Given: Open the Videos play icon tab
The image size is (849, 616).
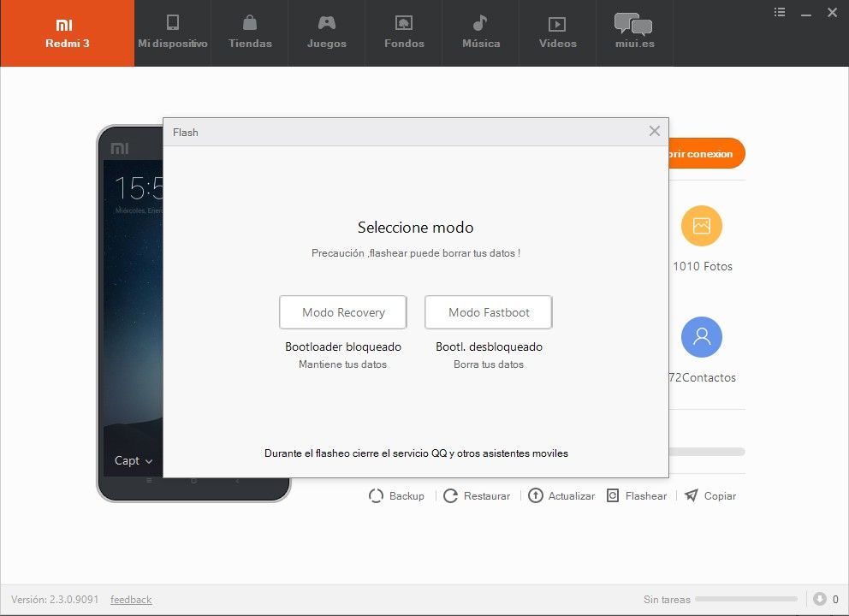Looking at the screenshot, I should coord(557,24).
